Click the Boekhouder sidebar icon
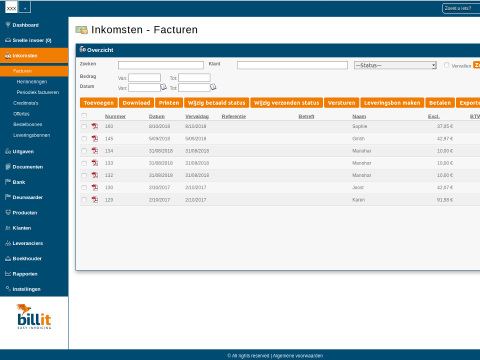The height and width of the screenshot is (360, 480). click(x=8, y=258)
